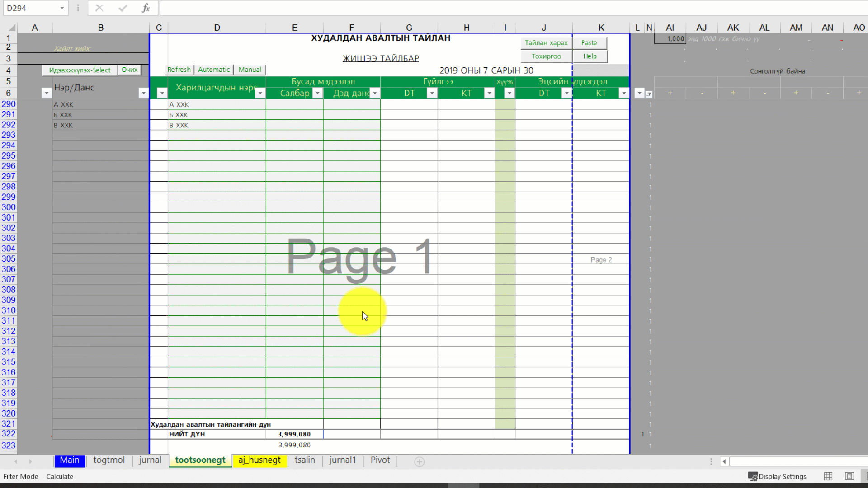Click the formula bar input field
868x488 pixels.
click(x=497, y=8)
